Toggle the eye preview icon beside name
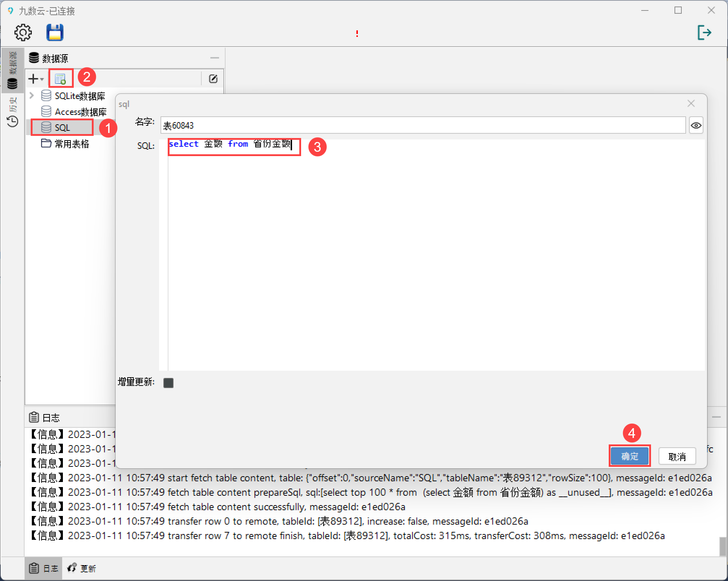 click(696, 125)
